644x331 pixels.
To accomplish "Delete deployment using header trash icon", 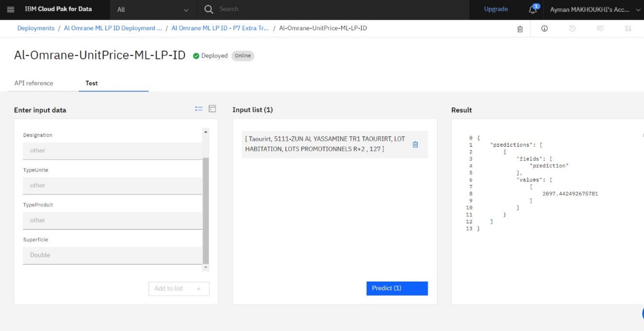I will click(x=520, y=29).
